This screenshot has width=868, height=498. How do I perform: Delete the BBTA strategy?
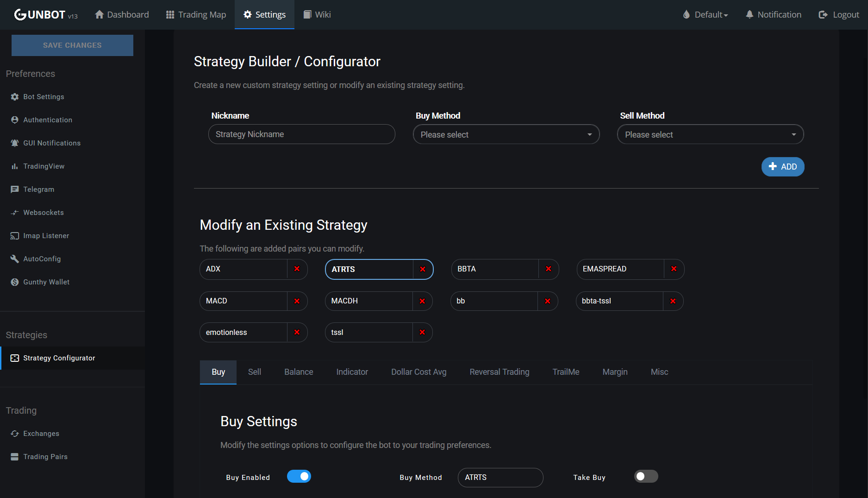tap(549, 269)
